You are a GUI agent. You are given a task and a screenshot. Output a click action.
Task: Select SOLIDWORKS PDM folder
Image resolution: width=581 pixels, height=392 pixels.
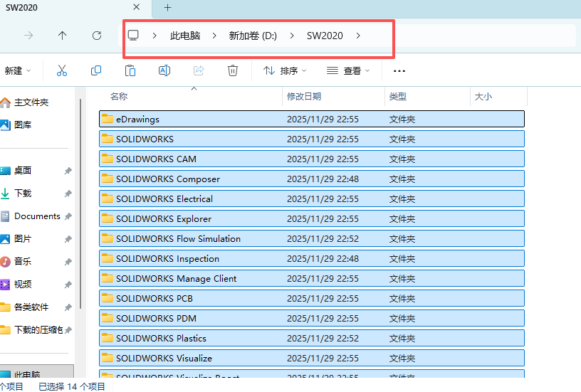coord(312,318)
